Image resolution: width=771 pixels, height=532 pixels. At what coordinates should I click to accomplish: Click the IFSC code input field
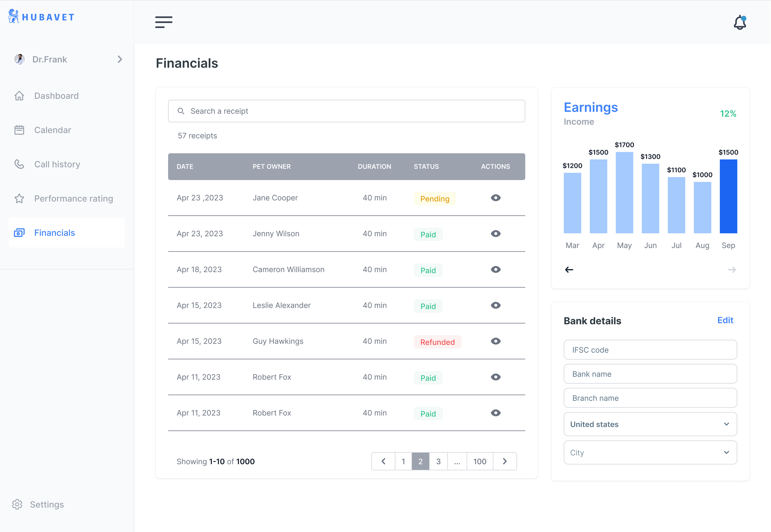(650, 350)
